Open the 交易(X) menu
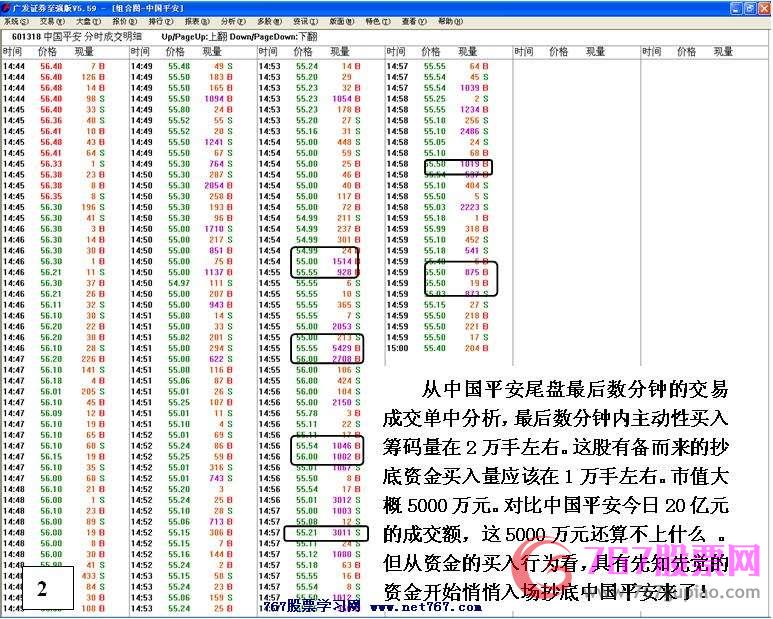This screenshot has height=619, width=773. coord(52,22)
